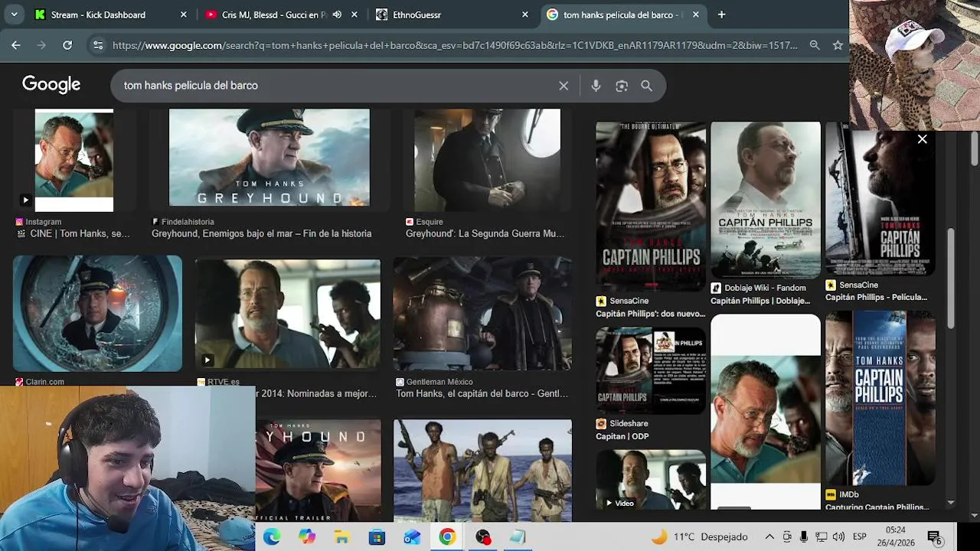Go back to previous page
Screen dimensions: 980x551
pyautogui.click(x=16, y=45)
